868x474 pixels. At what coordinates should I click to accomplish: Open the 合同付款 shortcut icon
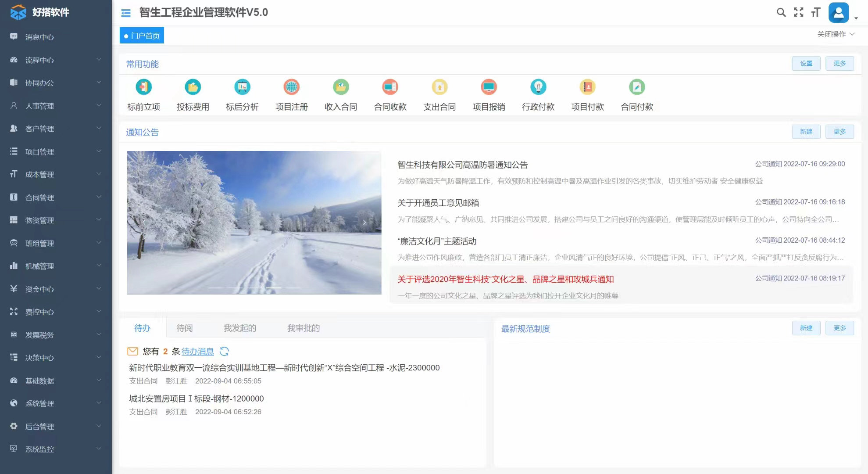[637, 87]
